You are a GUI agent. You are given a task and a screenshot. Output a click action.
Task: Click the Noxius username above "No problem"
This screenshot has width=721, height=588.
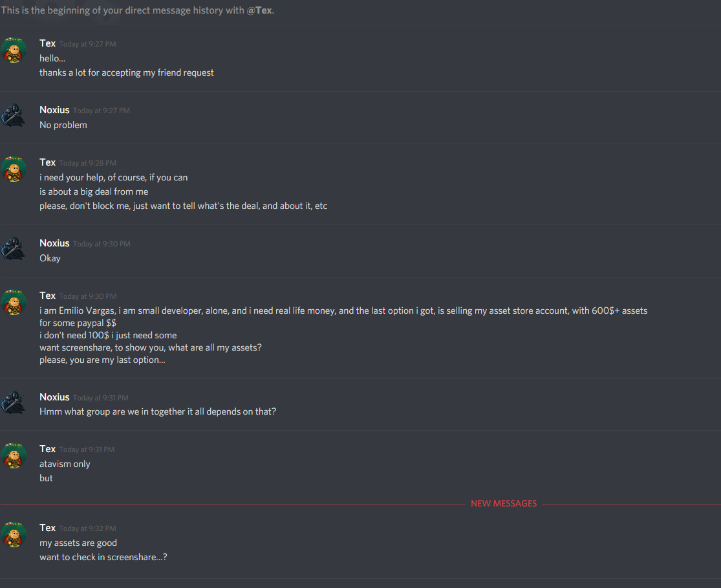click(54, 110)
